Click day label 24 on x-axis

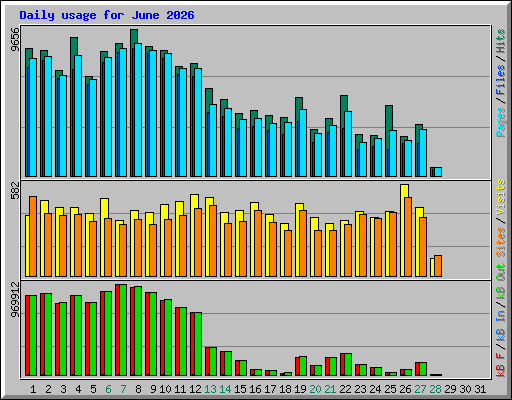click(x=375, y=389)
